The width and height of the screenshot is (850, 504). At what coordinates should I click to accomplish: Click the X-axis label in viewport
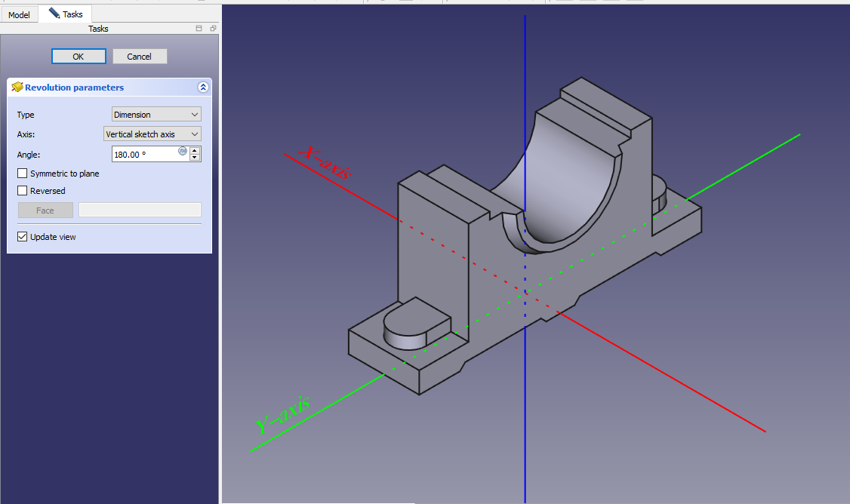(325, 161)
